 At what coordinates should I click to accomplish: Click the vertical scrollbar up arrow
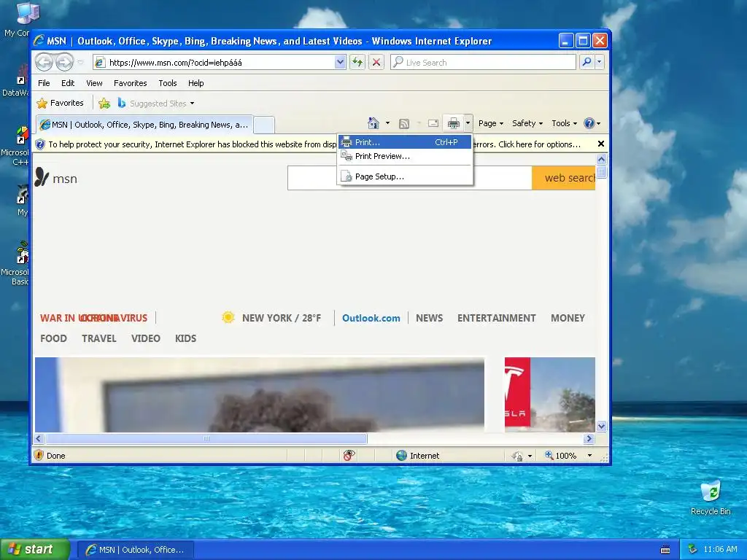[601, 159]
